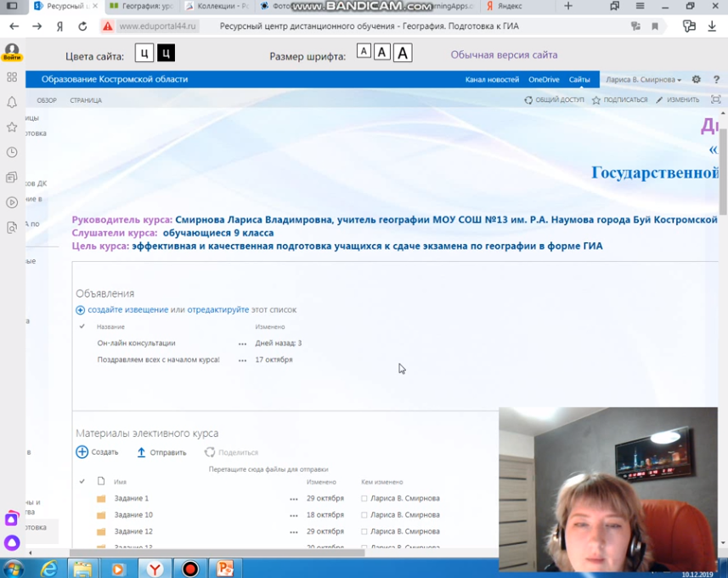Open the Задание 1 folder icon

[x=101, y=499]
